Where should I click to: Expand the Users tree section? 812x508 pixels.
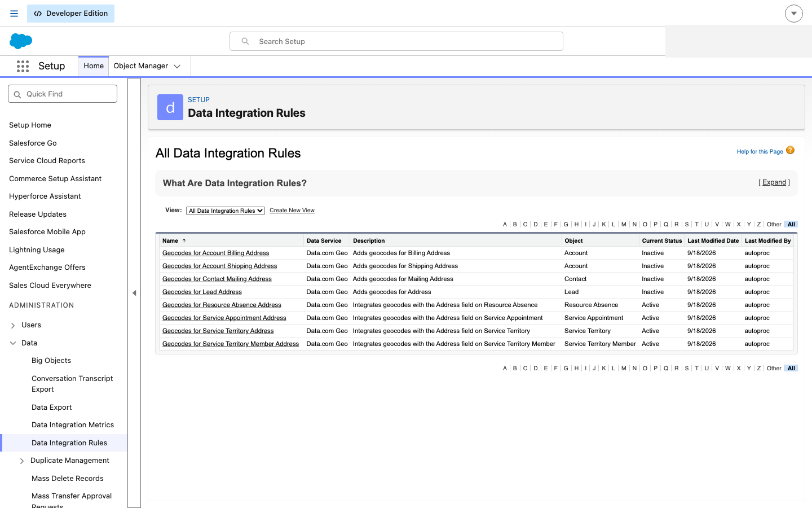[13, 325]
